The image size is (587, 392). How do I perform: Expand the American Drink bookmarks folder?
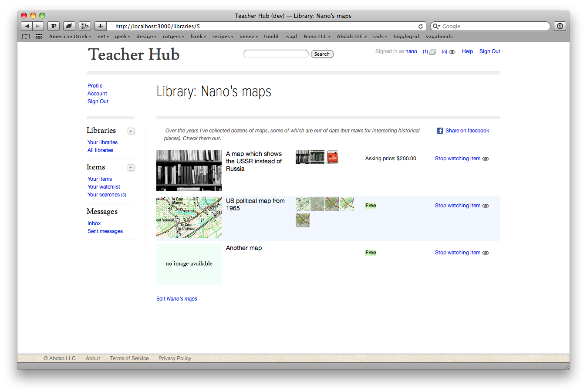(70, 37)
